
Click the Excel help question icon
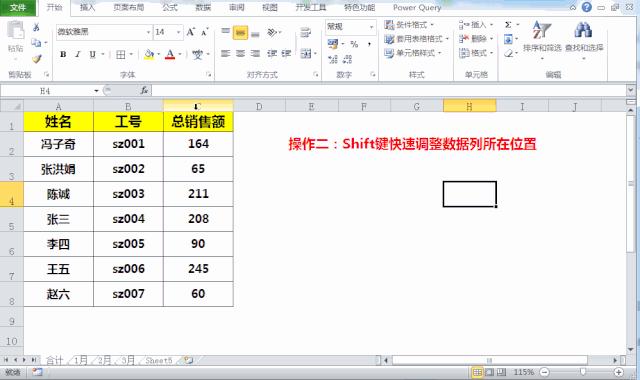(587, 7)
